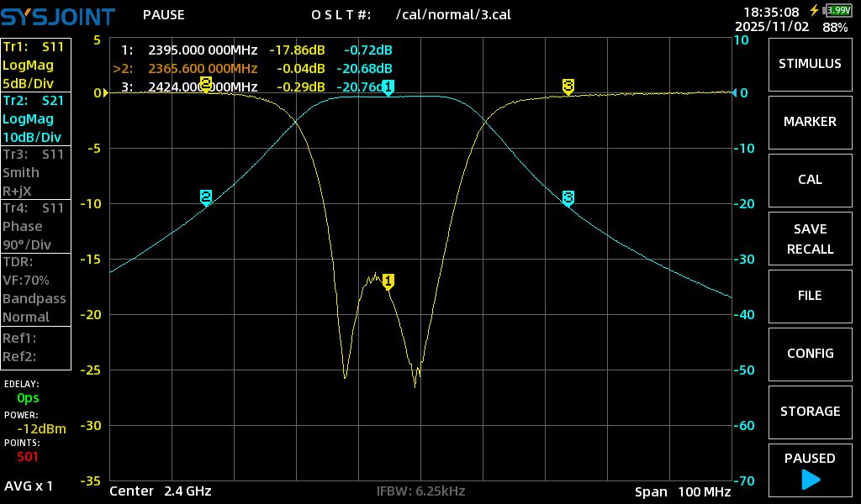861x504 pixels.
Task: Enable trace Tr4 S11 Phase
Action: point(35,226)
